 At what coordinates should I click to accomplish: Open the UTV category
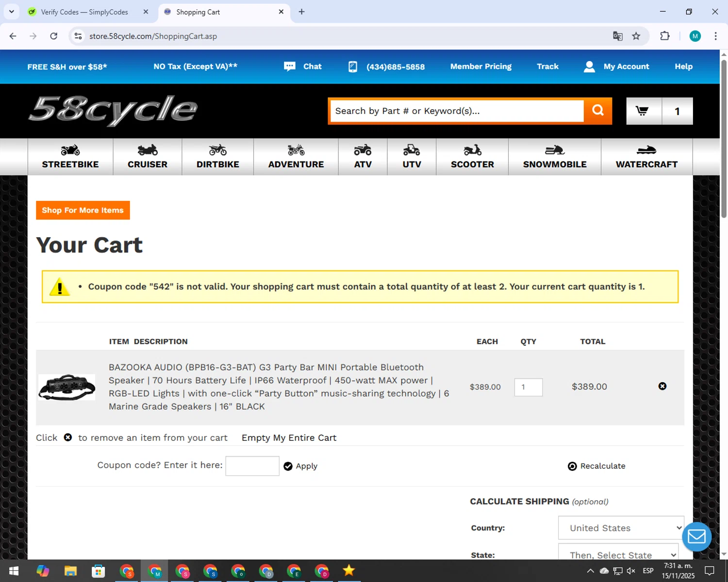click(x=412, y=157)
